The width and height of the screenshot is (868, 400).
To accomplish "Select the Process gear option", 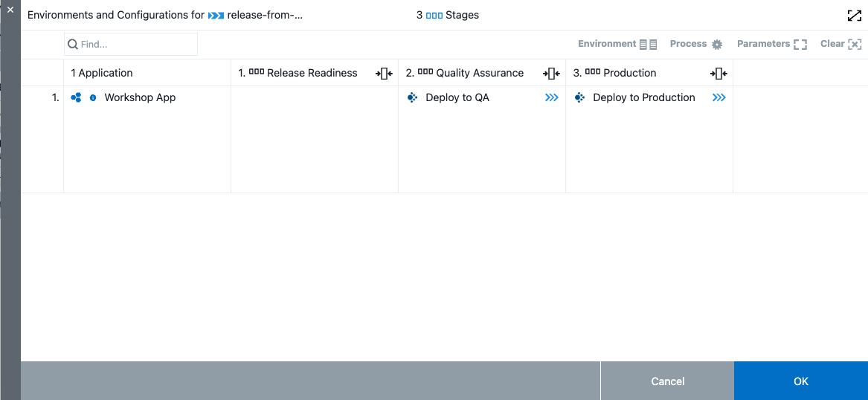I will [696, 45].
